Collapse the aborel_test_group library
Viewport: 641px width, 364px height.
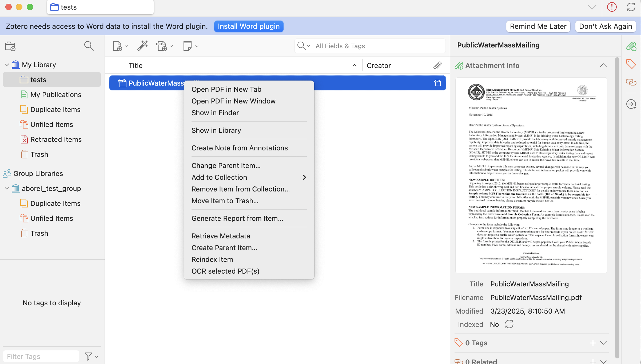coord(7,189)
